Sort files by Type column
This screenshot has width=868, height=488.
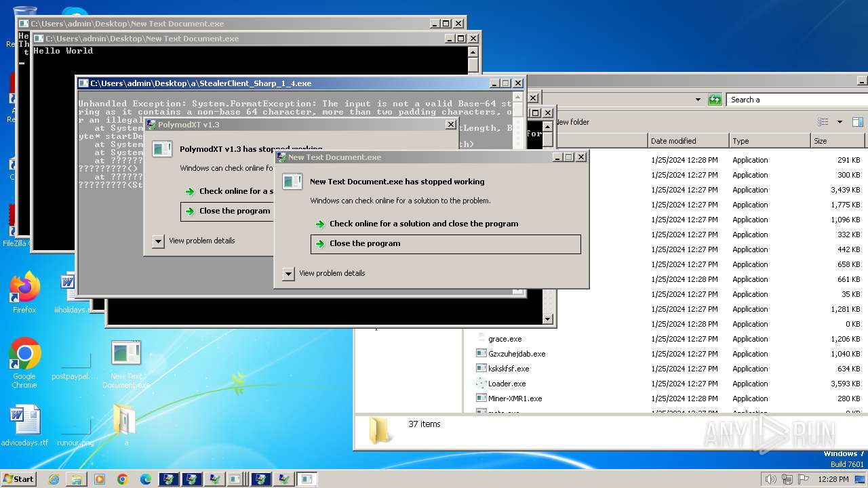point(770,141)
